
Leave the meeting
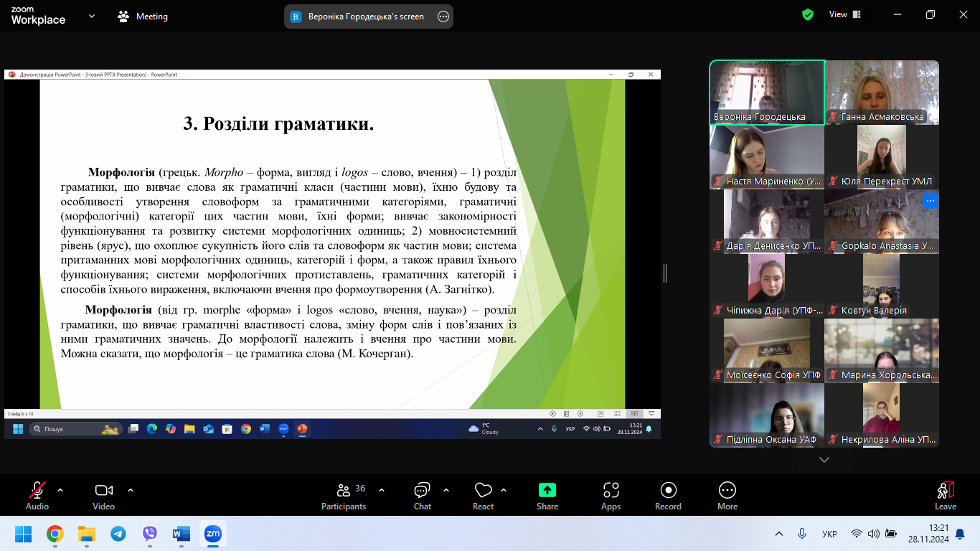click(946, 496)
